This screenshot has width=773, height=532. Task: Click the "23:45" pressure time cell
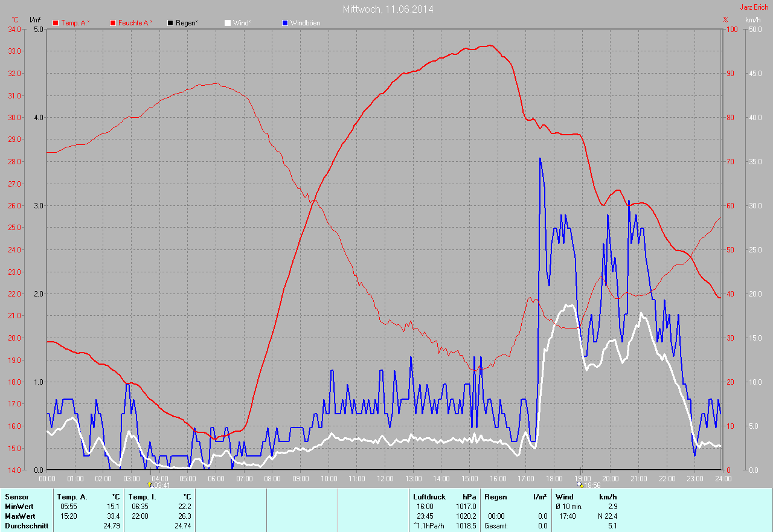tap(425, 516)
